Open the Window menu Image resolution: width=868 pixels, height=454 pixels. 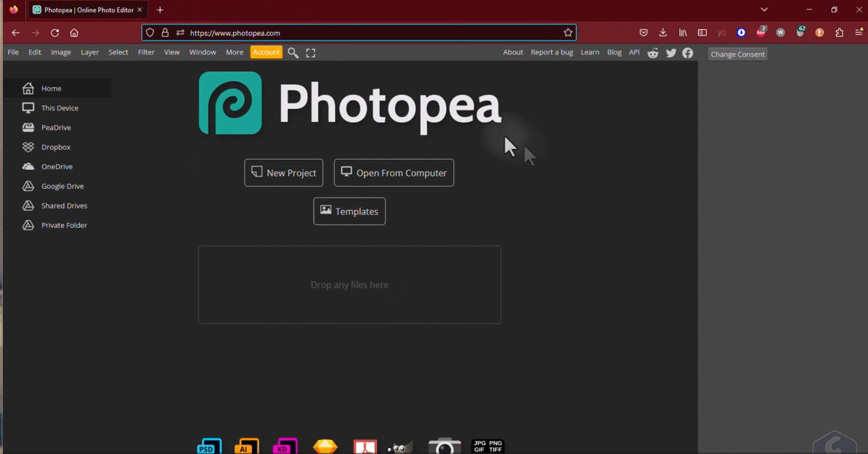tap(202, 52)
